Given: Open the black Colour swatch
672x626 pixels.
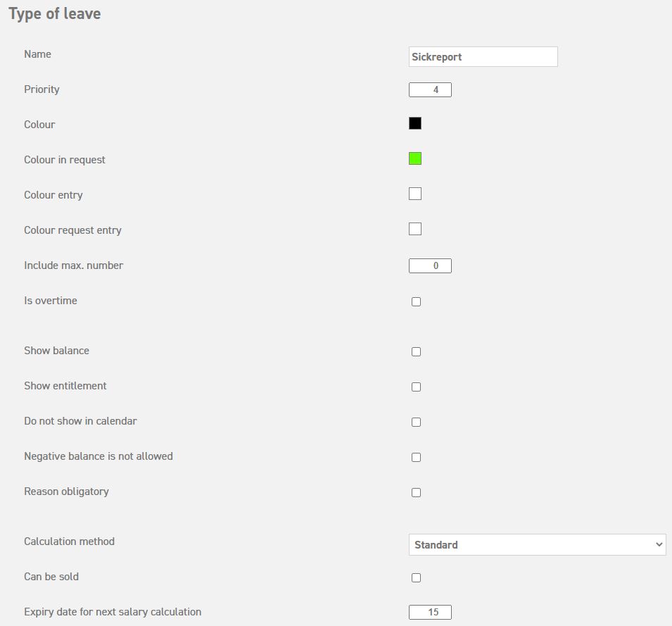Looking at the screenshot, I should click(x=415, y=124).
